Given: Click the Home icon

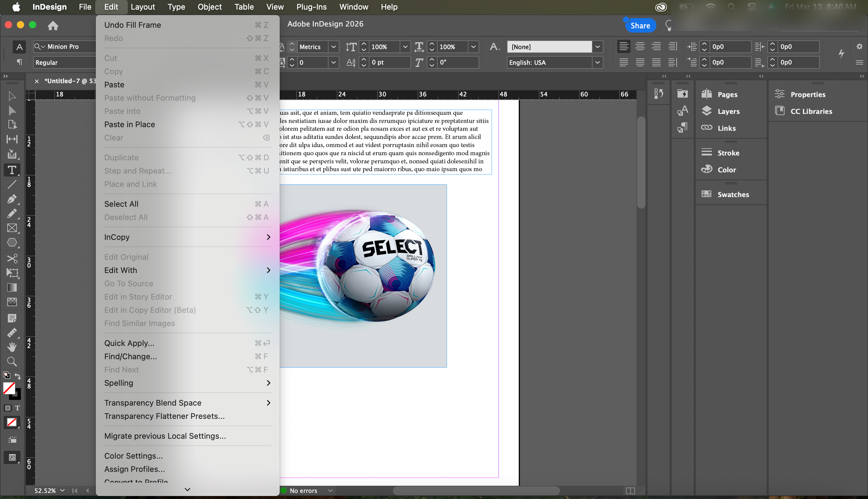Looking at the screenshot, I should [x=53, y=25].
